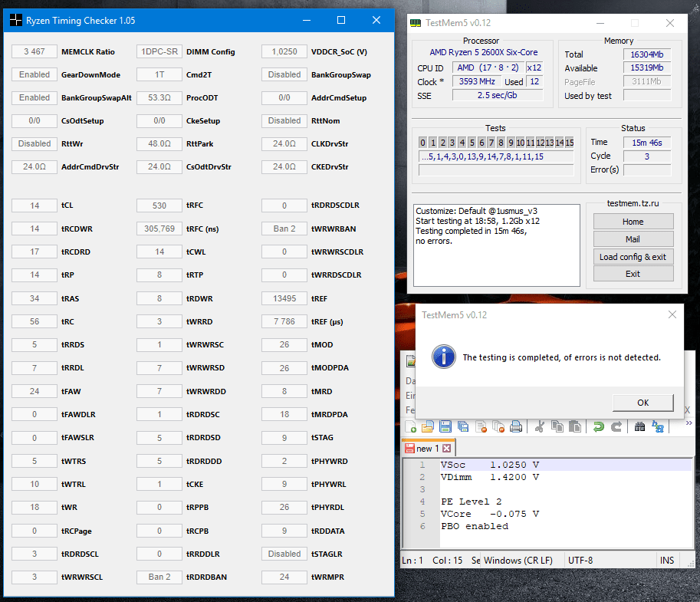Click the Total memory '16304Mb' field

click(x=647, y=54)
